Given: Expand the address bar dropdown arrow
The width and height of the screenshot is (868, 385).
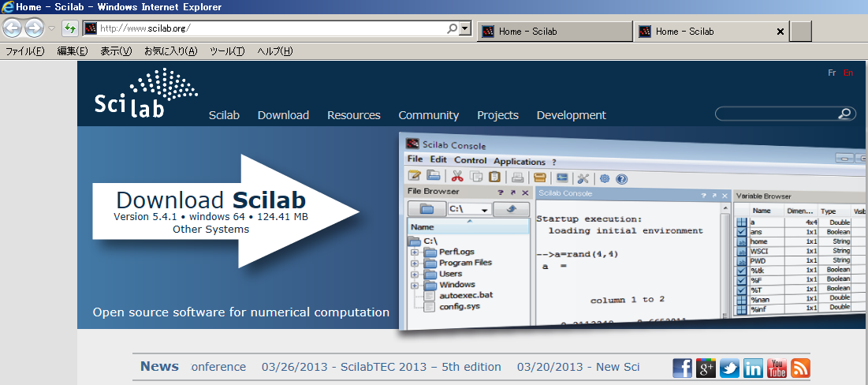Looking at the screenshot, I should (x=465, y=28).
